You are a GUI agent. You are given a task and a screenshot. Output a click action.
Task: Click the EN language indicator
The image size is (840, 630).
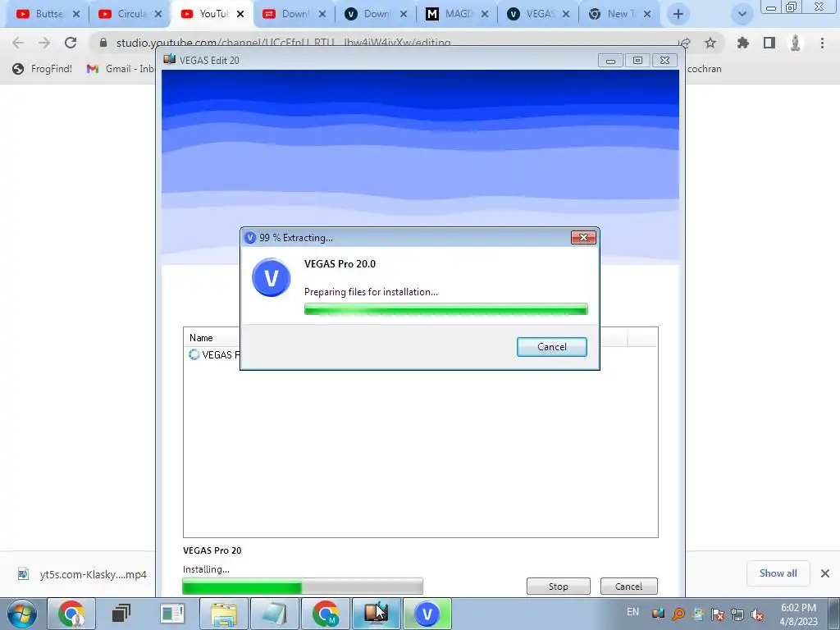click(x=632, y=612)
